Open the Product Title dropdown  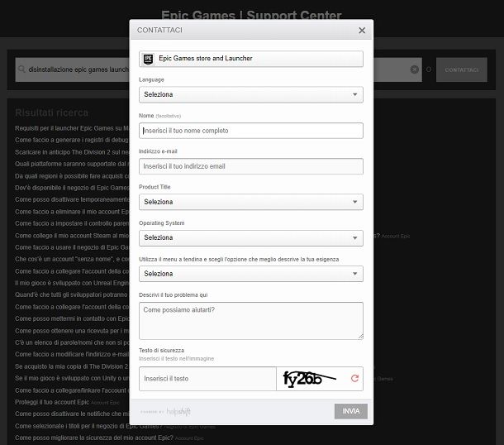coord(251,202)
